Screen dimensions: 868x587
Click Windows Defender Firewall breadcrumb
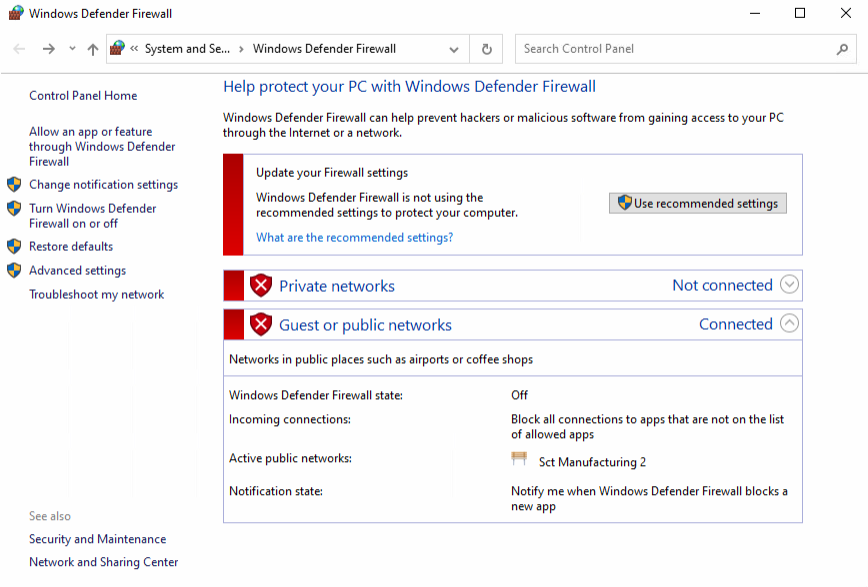[x=324, y=49]
